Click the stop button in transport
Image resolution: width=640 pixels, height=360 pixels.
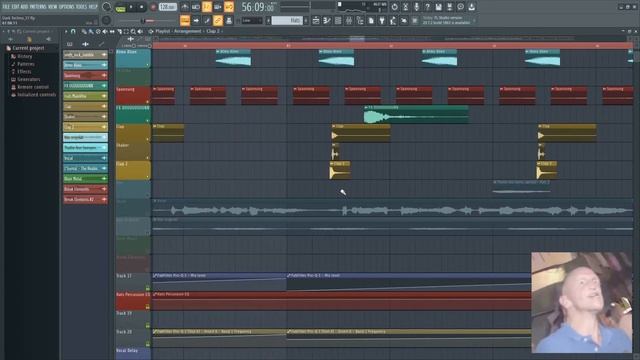[x=142, y=7]
